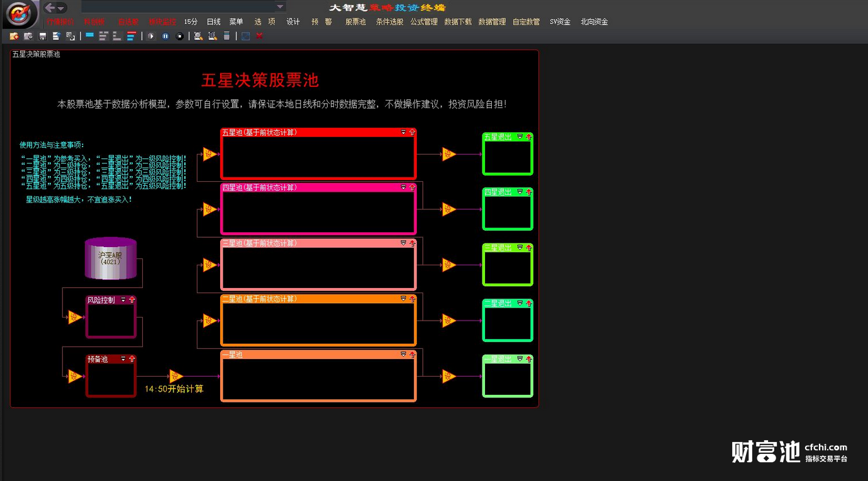Image resolution: width=868 pixels, height=481 pixels.
Task: Open the 设计 menu
Action: 293,22
